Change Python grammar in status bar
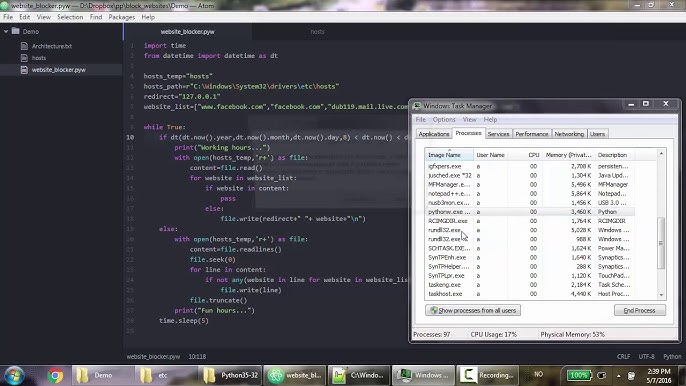 coord(672,357)
